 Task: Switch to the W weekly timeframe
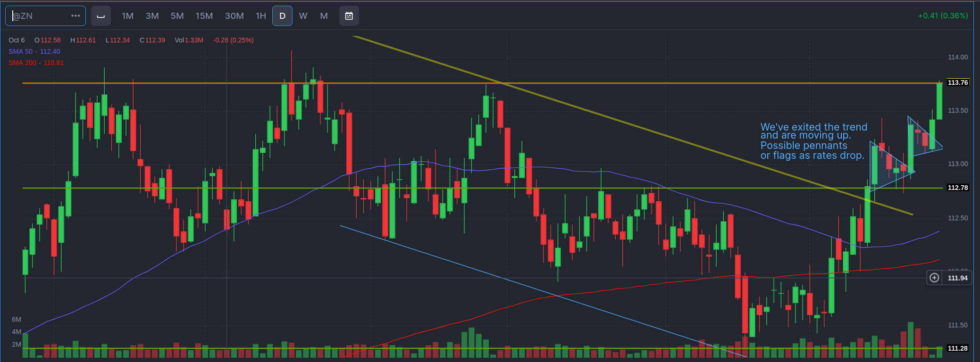[303, 16]
